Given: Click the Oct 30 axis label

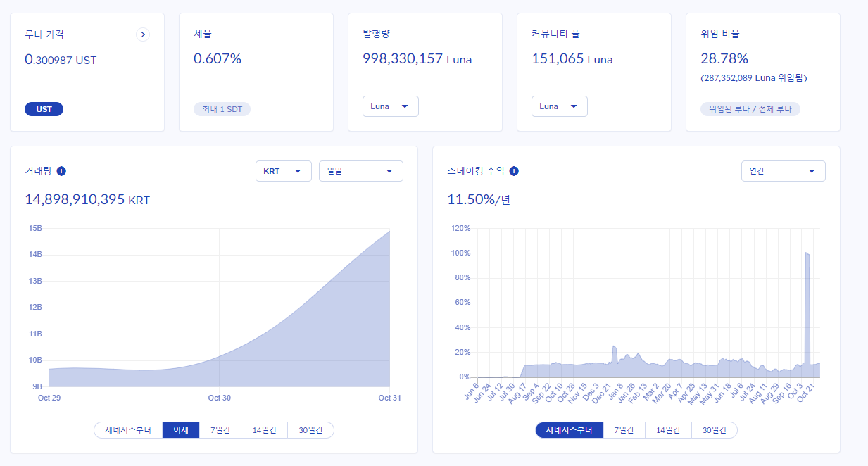Looking at the screenshot, I should pyautogui.click(x=220, y=398).
